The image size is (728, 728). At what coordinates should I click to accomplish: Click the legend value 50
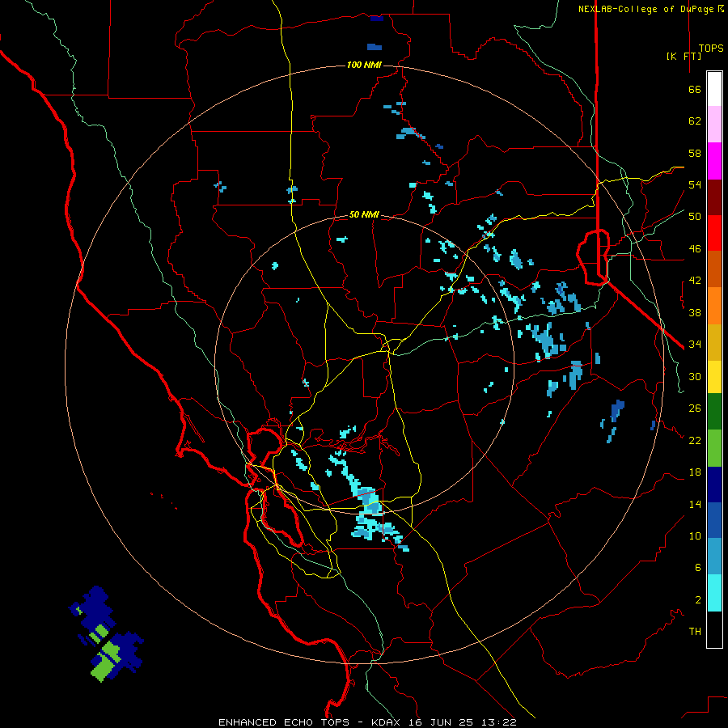click(x=695, y=217)
